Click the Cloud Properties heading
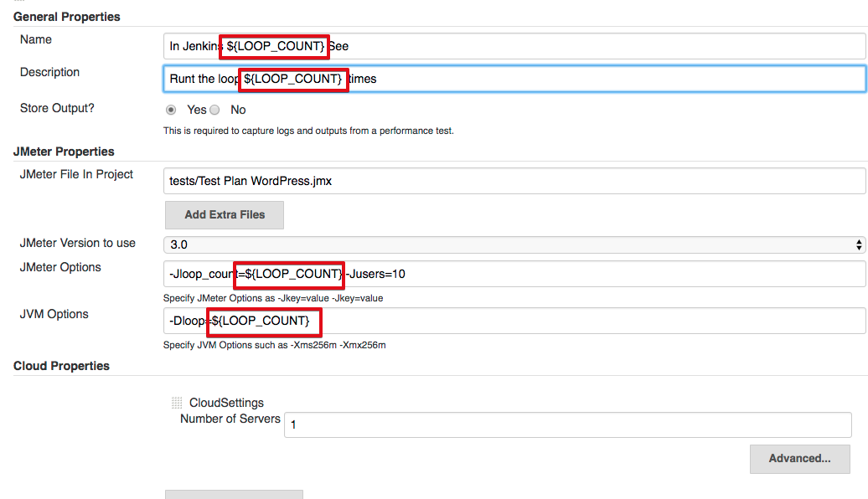The image size is (868, 499). [61, 366]
